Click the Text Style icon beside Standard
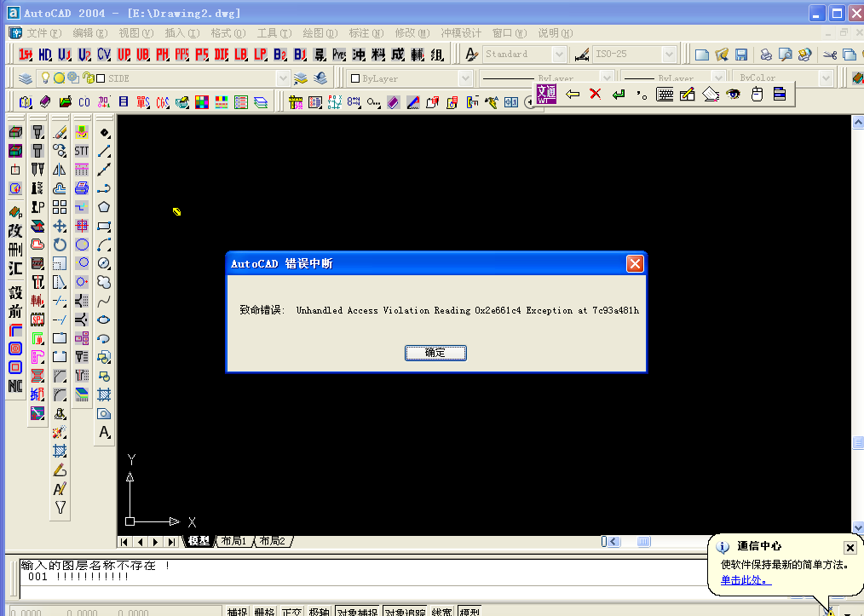The image size is (864, 616). click(x=471, y=55)
